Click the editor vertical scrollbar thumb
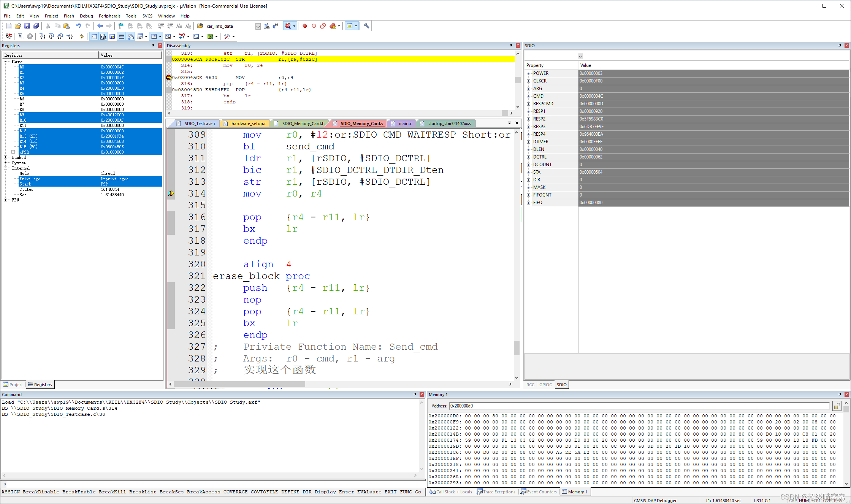This screenshot has height=504, width=851. coord(517,348)
